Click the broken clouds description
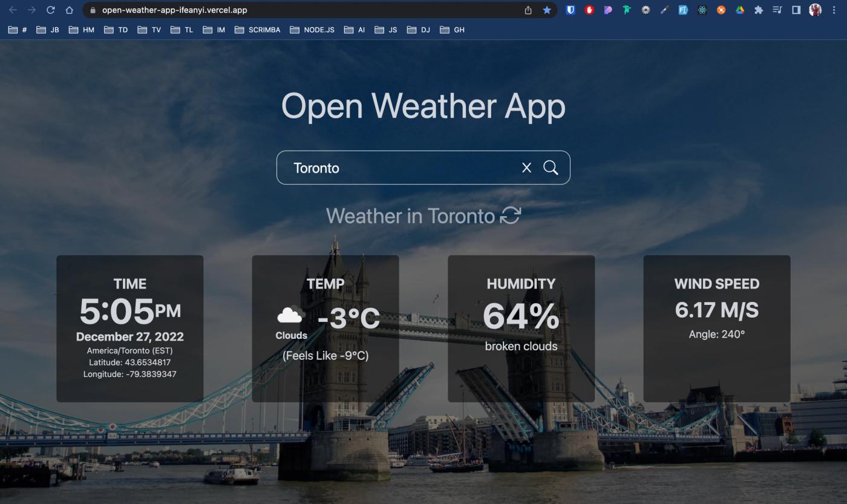 pos(521,346)
